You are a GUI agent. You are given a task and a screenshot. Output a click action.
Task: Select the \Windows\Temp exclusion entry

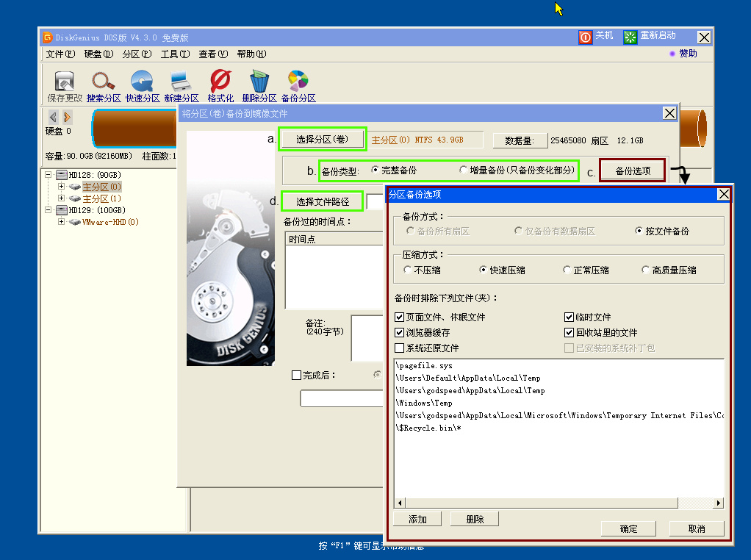point(424,403)
